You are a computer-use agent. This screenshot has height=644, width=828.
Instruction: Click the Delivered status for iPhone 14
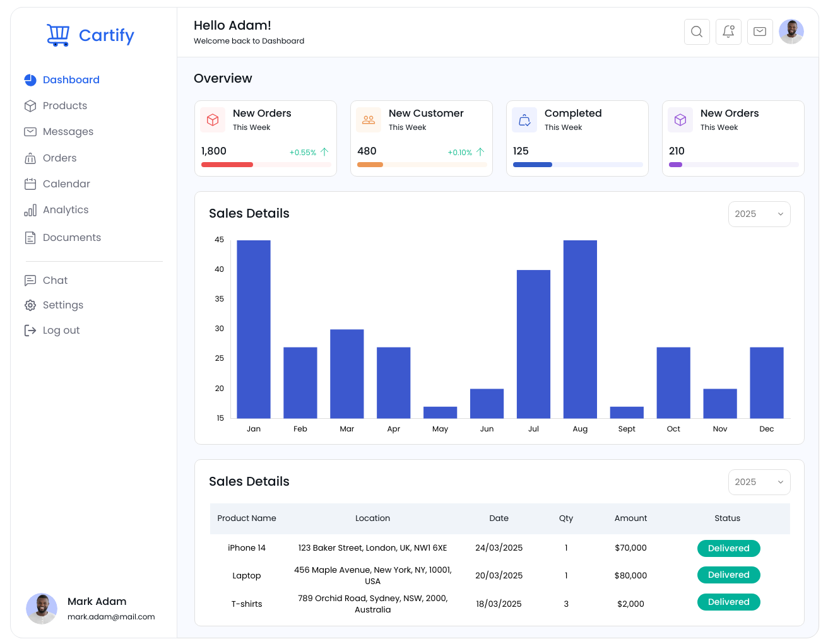point(729,548)
